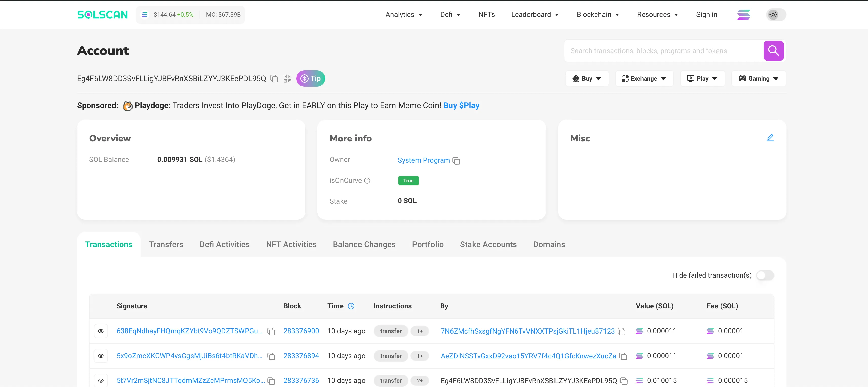
Task: Open the Portfolio tab
Action: (x=428, y=244)
